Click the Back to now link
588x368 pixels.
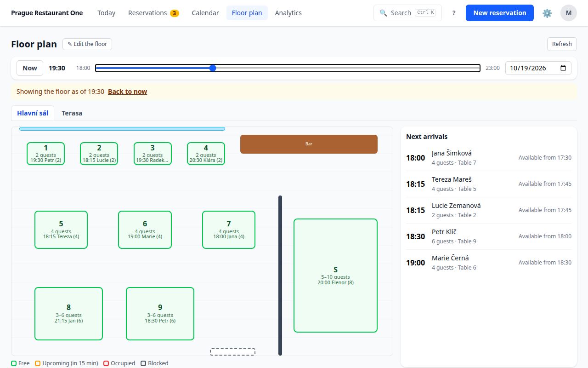(x=127, y=92)
